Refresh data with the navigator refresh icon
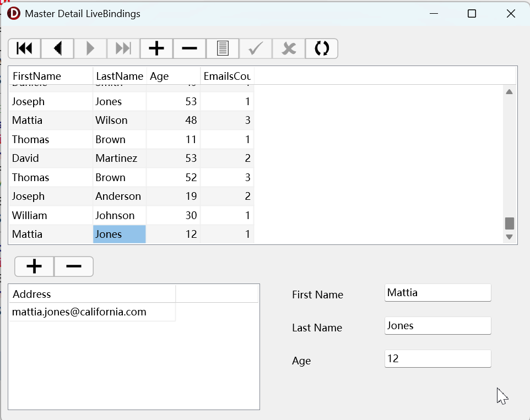This screenshot has height=420, width=530. coord(322,48)
